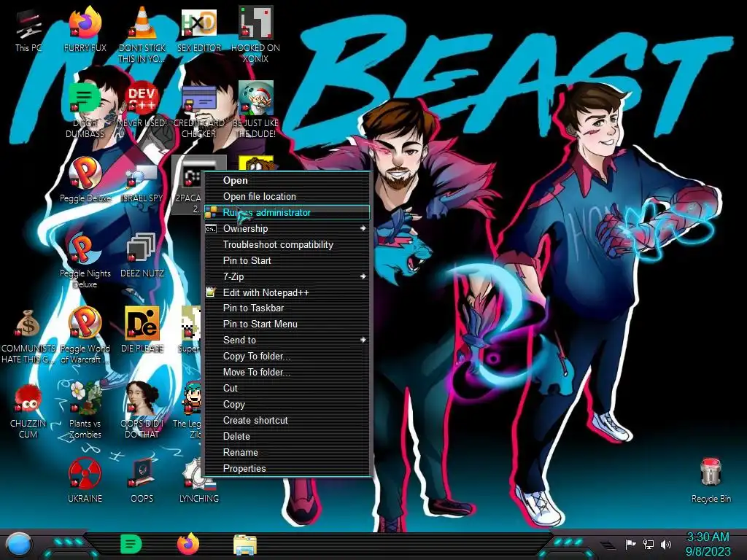Expand the 7-Zip submenu
The image size is (747, 560).
[x=287, y=276]
